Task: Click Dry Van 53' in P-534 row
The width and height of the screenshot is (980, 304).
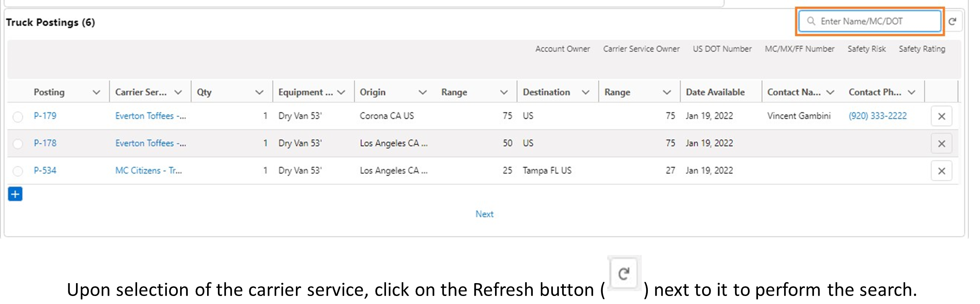Action: [300, 170]
